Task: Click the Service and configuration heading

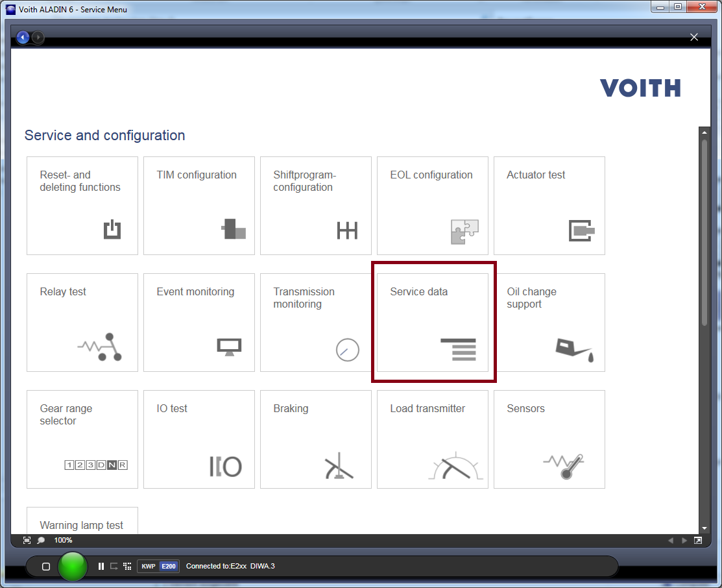Action: 104,136
